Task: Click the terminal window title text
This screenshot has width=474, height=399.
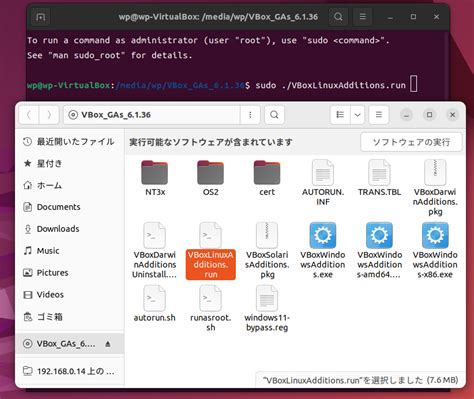Action: coord(218,17)
